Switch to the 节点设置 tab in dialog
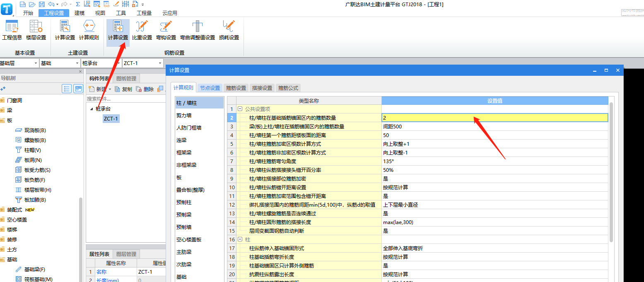Viewport: 644px width, 282px height. [210, 88]
